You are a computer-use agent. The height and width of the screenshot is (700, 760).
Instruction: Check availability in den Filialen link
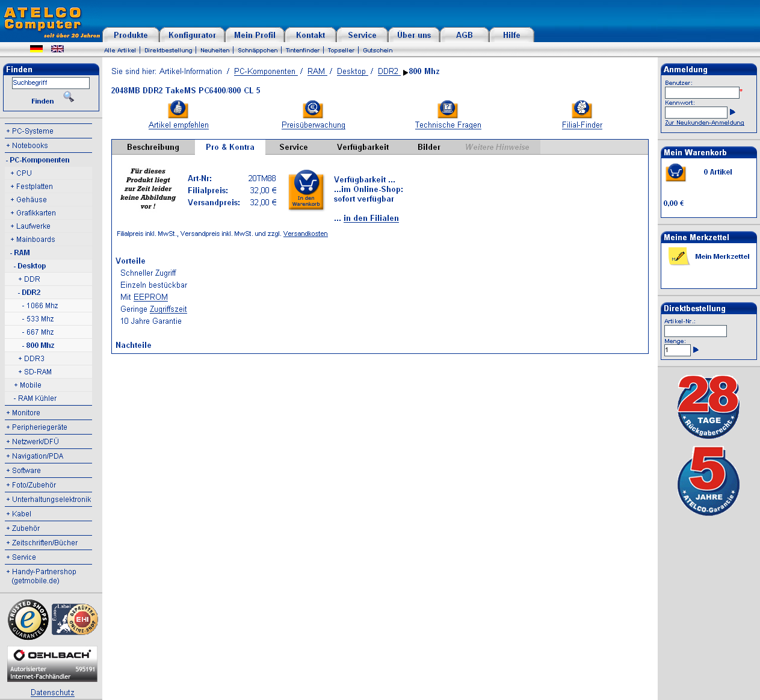click(371, 218)
